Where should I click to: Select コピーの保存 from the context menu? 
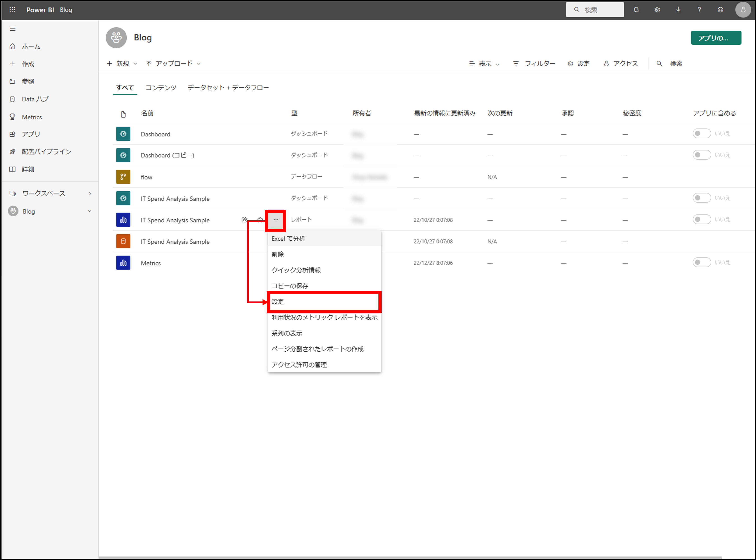tap(289, 286)
